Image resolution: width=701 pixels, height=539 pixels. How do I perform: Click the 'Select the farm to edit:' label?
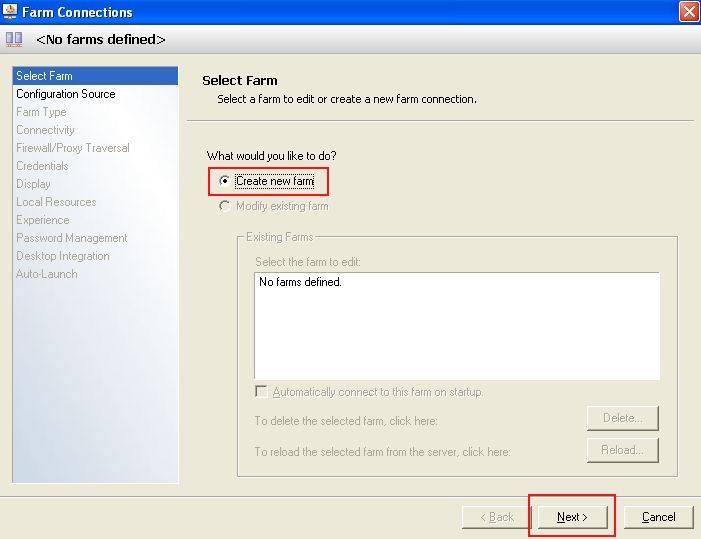[x=308, y=262]
